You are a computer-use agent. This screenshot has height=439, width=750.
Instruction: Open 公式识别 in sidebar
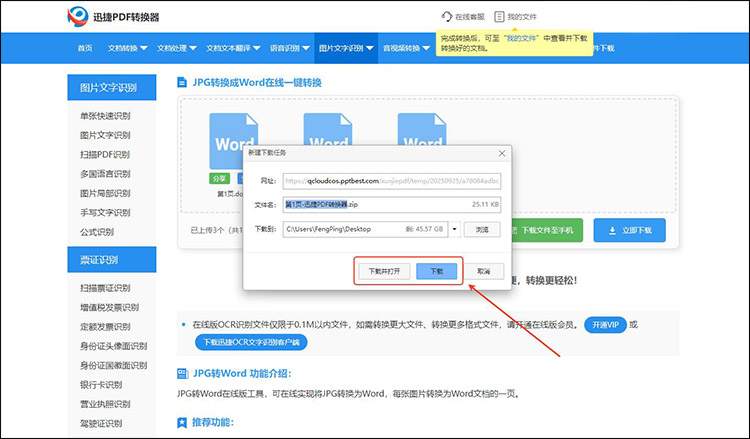pyautogui.click(x=97, y=232)
